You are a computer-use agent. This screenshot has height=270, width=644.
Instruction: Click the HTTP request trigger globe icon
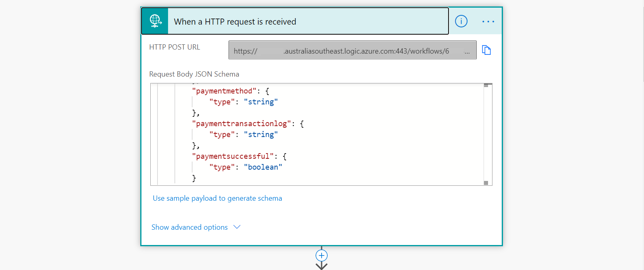(155, 21)
